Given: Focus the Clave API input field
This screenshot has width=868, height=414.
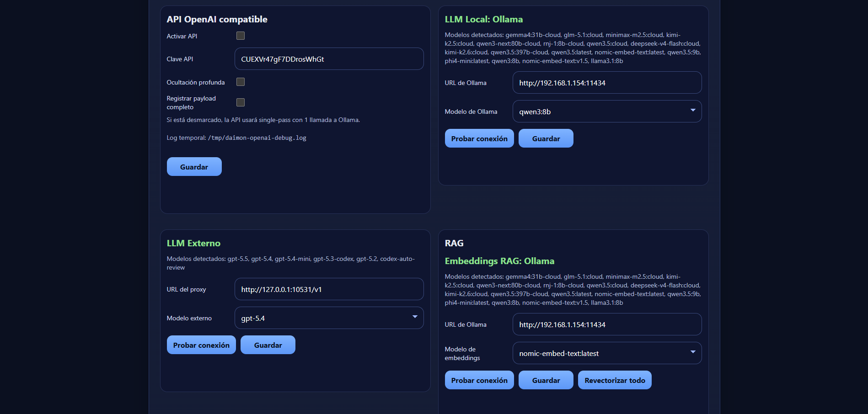Looking at the screenshot, I should click(329, 59).
